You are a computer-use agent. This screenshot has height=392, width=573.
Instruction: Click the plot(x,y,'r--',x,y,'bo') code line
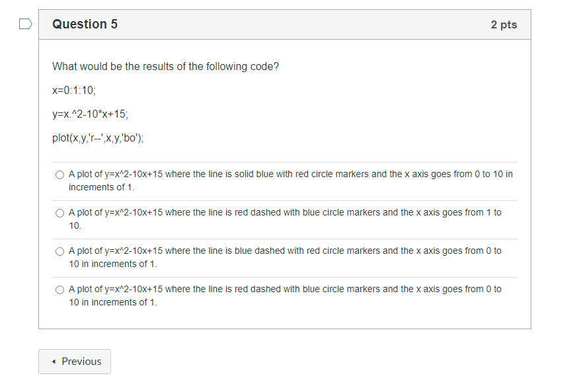[98, 138]
